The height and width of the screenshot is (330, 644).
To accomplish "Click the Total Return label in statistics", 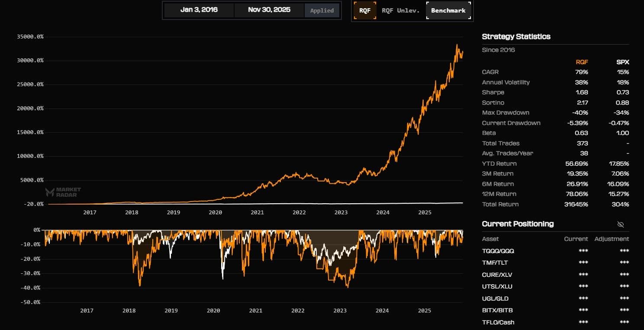I will tap(500, 204).
